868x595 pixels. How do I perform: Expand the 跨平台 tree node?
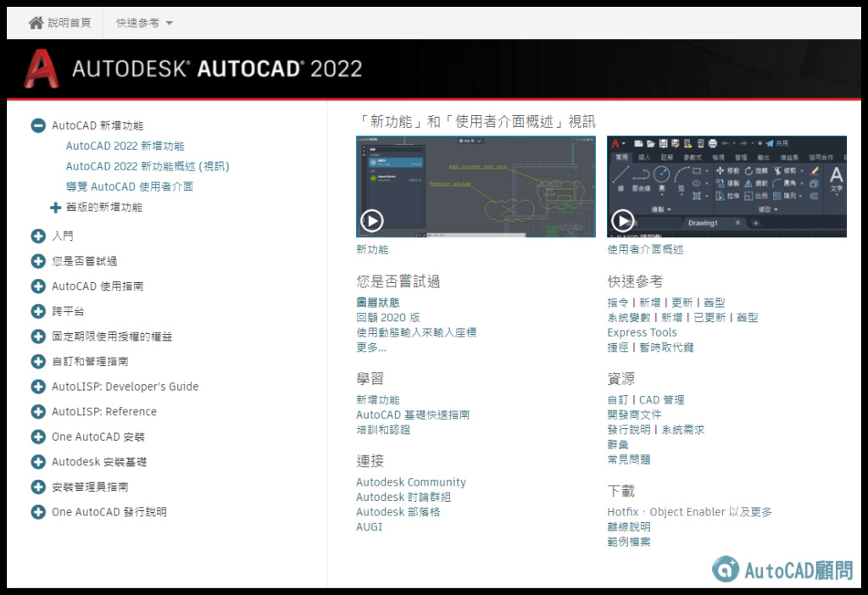[38, 311]
